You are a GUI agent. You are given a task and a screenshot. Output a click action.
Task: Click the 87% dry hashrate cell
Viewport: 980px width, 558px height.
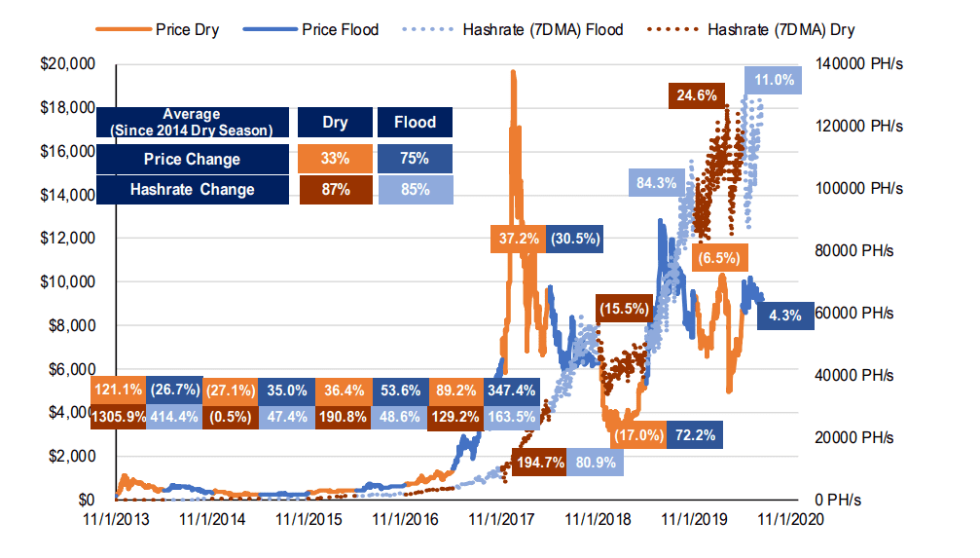tap(336, 190)
